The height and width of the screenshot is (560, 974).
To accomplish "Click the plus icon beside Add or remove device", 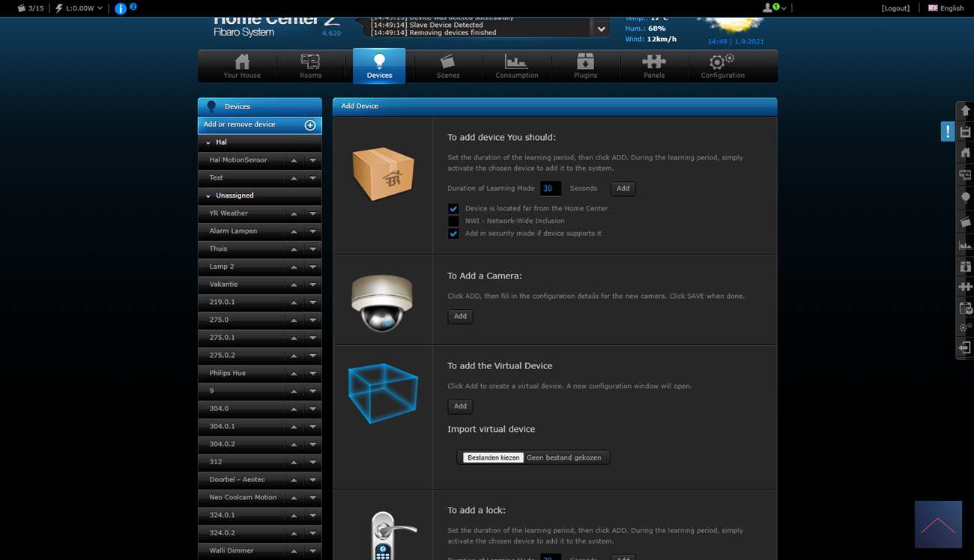I will coord(310,125).
